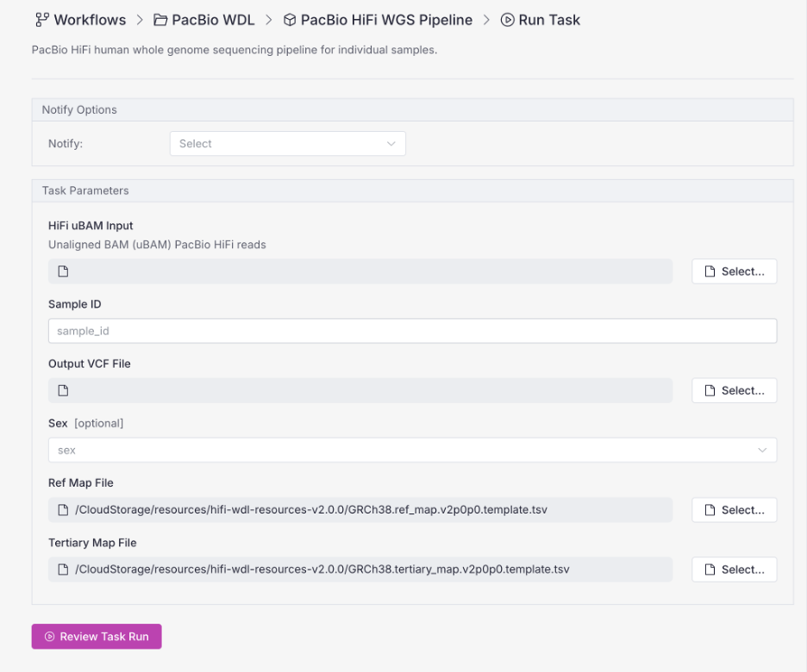Click the PacBio WDL folder icon
Screen dimensions: 807x672
point(160,20)
